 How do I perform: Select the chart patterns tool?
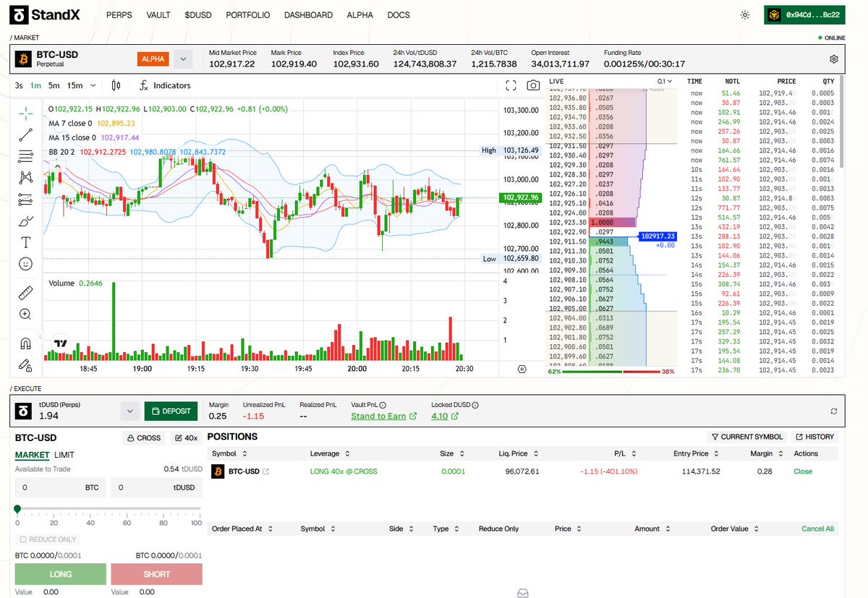(26, 177)
